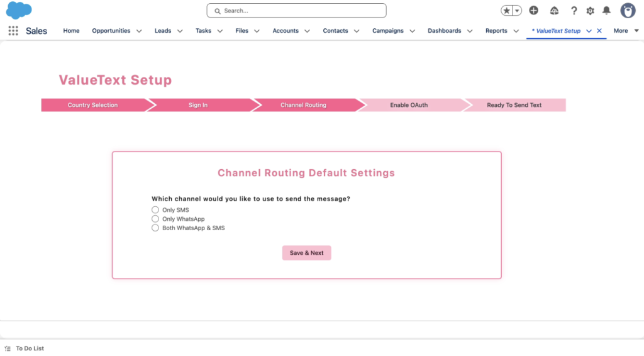Viewport: 644px width, 356px height.
Task: Open the Help question mark icon
Action: [574, 11]
